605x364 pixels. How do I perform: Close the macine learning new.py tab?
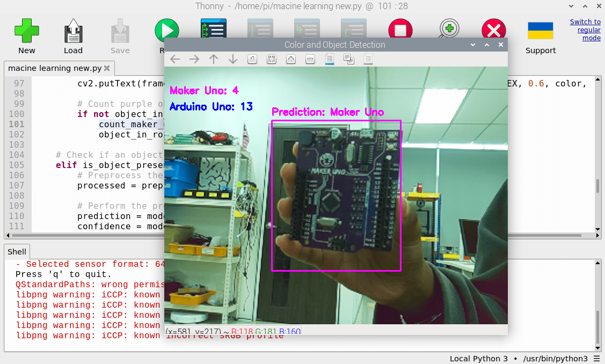pos(107,68)
